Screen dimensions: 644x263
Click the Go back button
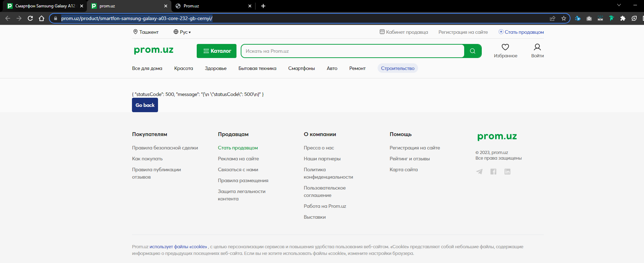145,105
